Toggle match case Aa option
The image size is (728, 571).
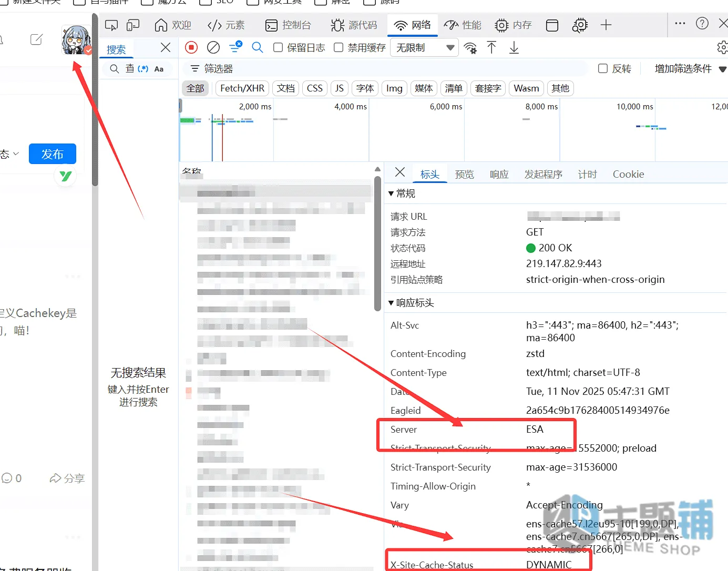[x=159, y=69]
